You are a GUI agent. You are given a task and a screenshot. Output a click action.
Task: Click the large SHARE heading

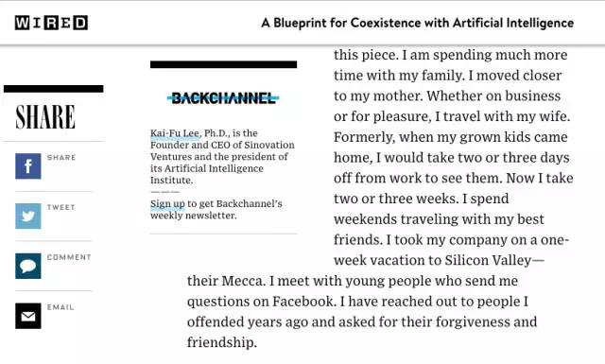(45, 117)
